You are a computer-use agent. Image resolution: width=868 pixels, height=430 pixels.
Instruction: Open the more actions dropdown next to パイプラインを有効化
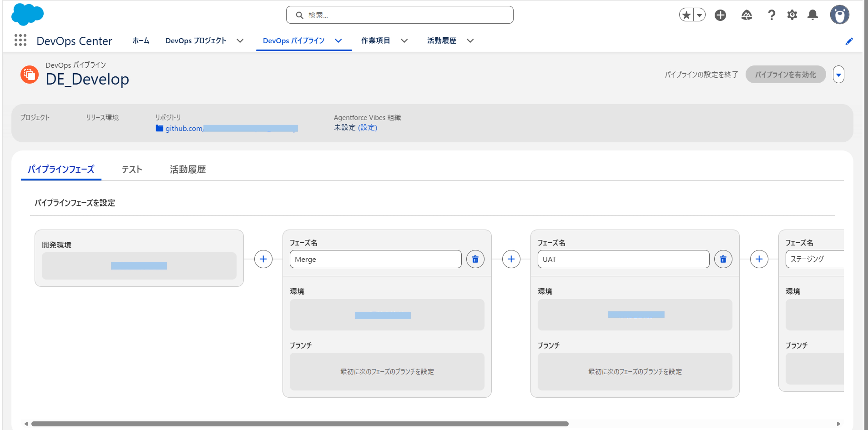pyautogui.click(x=838, y=74)
